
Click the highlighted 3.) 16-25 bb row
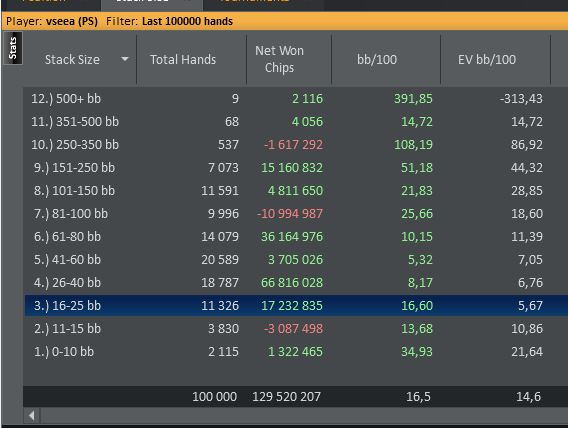[x=296, y=306]
